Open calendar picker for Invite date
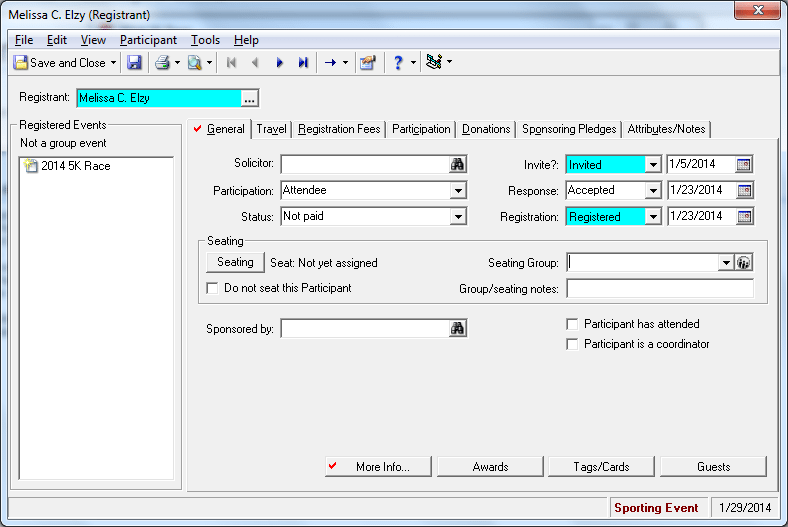788x527 pixels. point(744,164)
